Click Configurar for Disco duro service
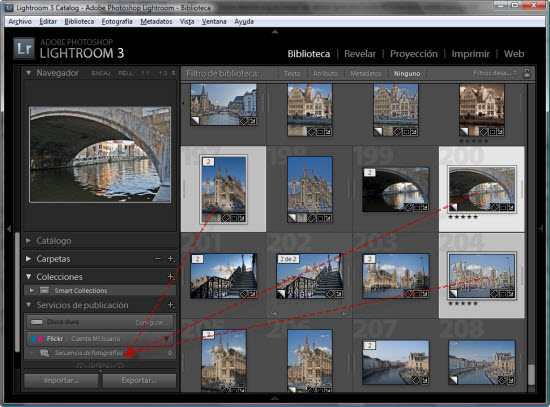Viewport: 550px width, 407px height. 152,322
